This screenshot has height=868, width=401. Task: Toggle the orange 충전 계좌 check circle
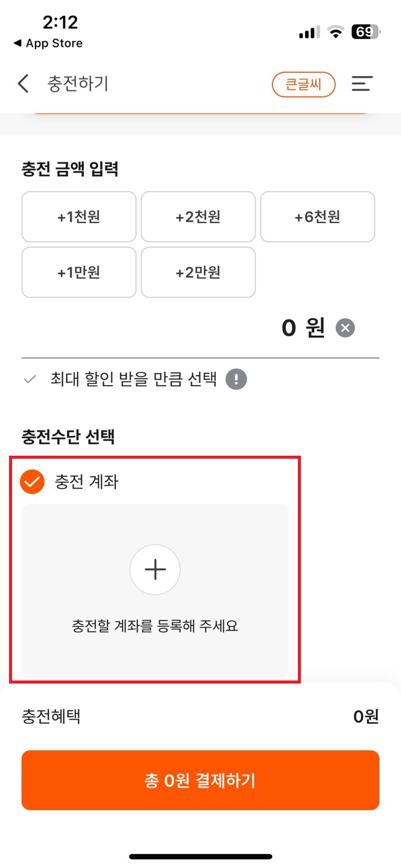pos(32,481)
